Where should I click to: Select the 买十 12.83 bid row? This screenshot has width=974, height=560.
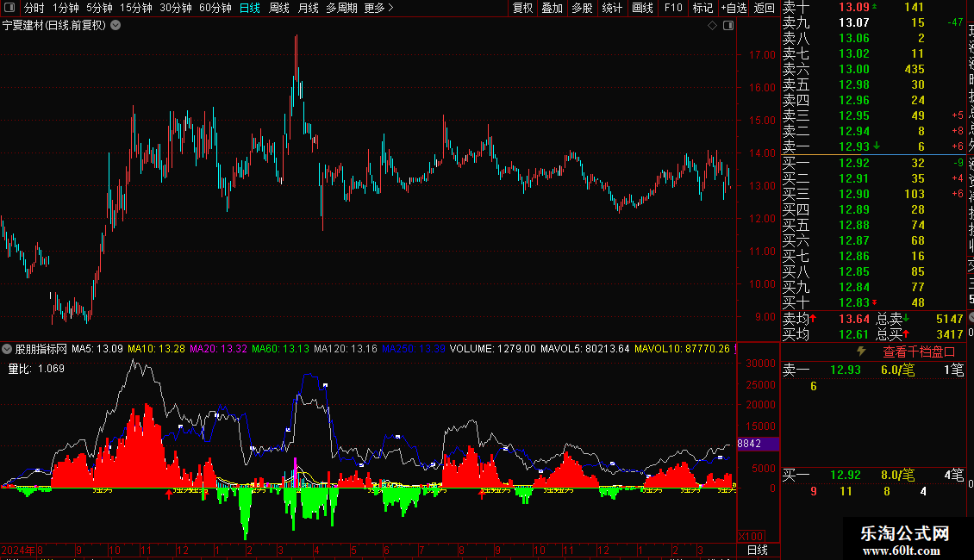pos(873,302)
